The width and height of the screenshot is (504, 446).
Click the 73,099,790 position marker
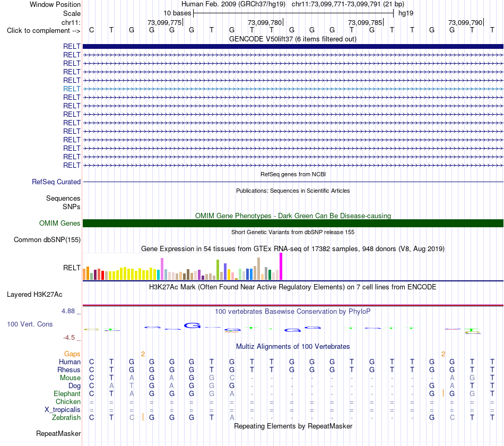[x=466, y=22]
